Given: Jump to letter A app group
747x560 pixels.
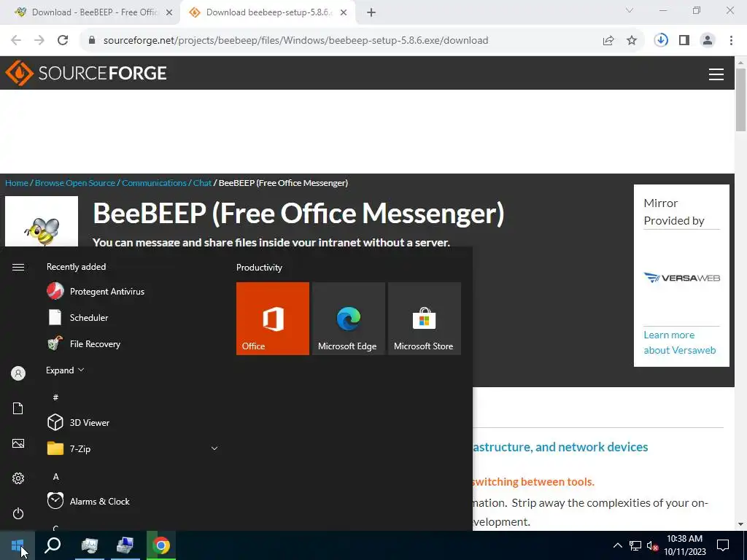Looking at the screenshot, I should [55, 477].
